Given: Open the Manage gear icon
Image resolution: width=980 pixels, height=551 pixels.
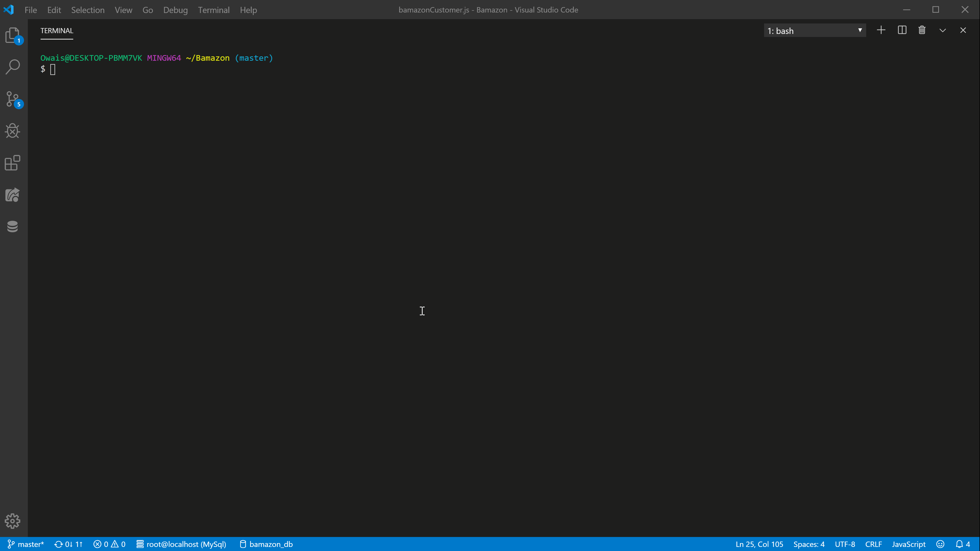Looking at the screenshot, I should pyautogui.click(x=13, y=521).
